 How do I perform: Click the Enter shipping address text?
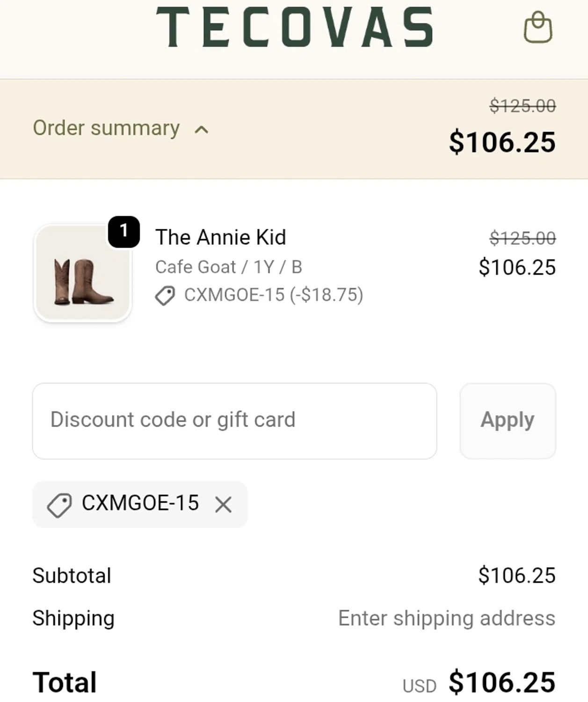[446, 618]
